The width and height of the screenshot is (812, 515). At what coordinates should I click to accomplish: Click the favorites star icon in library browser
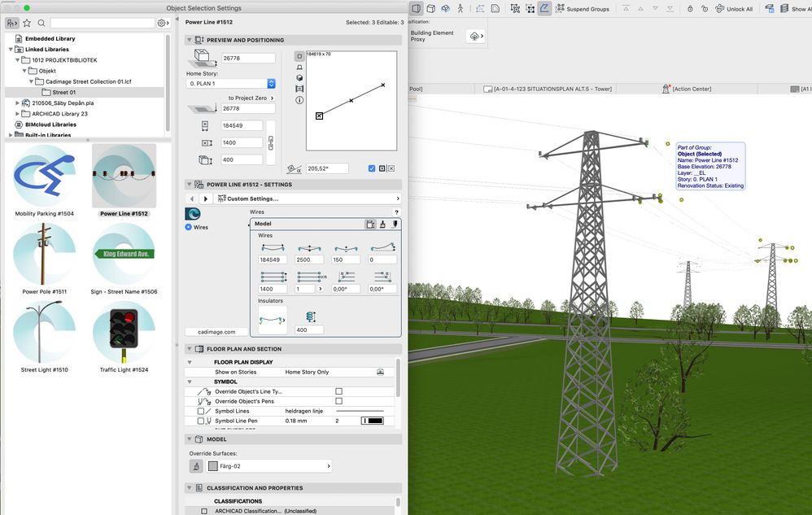[27, 23]
